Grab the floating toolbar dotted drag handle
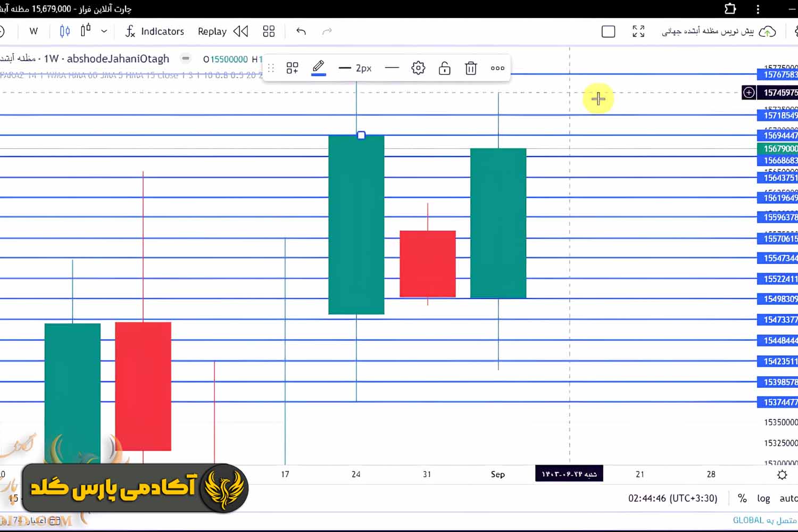Image resolution: width=798 pixels, height=532 pixels. tap(271, 68)
